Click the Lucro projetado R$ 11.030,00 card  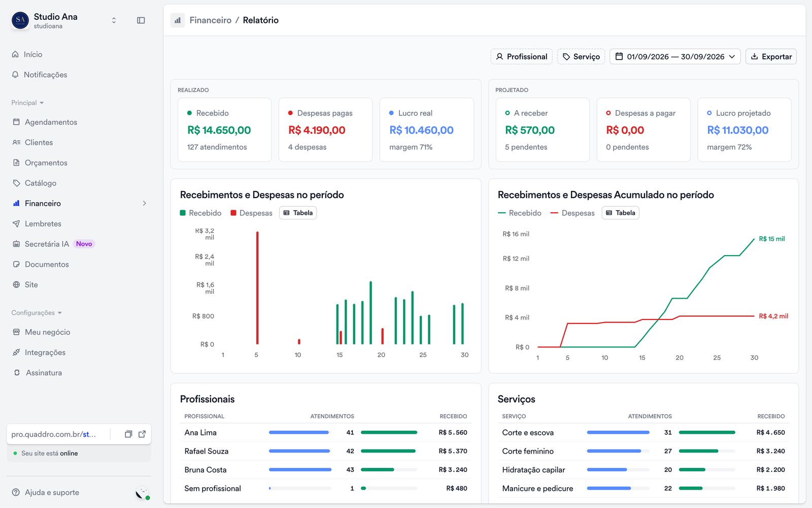tap(745, 130)
